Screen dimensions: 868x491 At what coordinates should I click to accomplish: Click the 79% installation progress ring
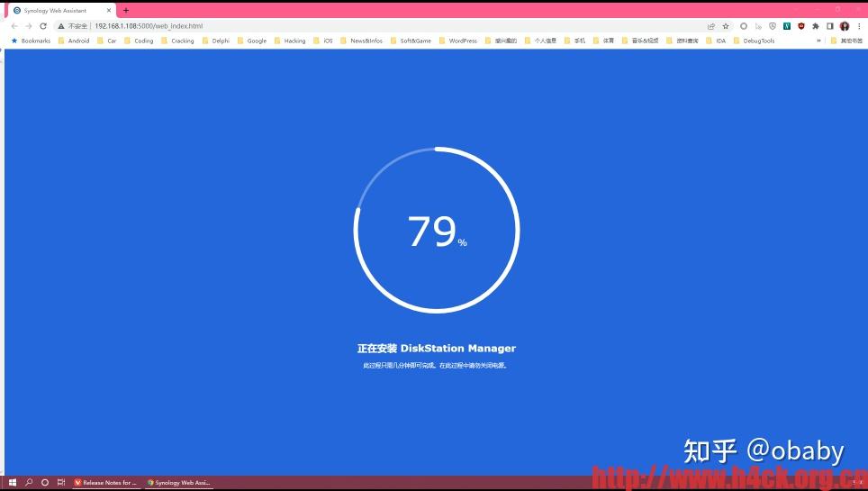(x=437, y=230)
